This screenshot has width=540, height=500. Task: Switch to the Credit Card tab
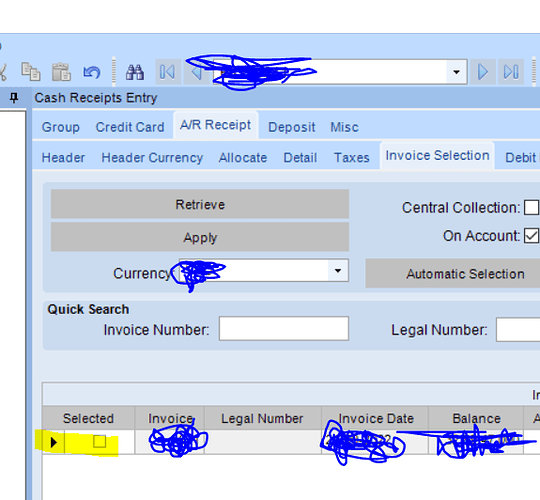tap(130, 127)
